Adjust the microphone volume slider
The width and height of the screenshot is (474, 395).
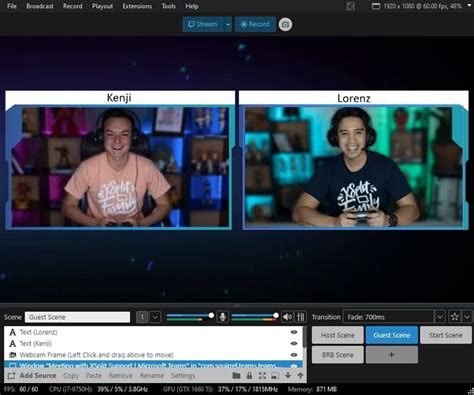(x=190, y=315)
